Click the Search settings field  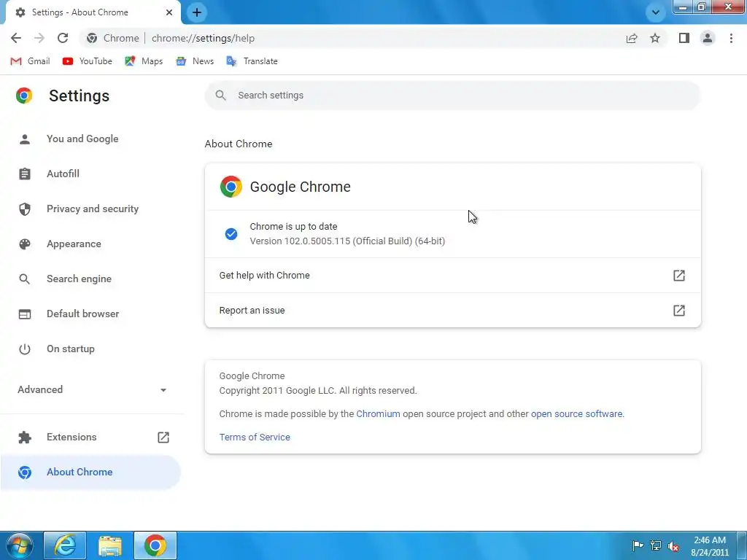(452, 96)
